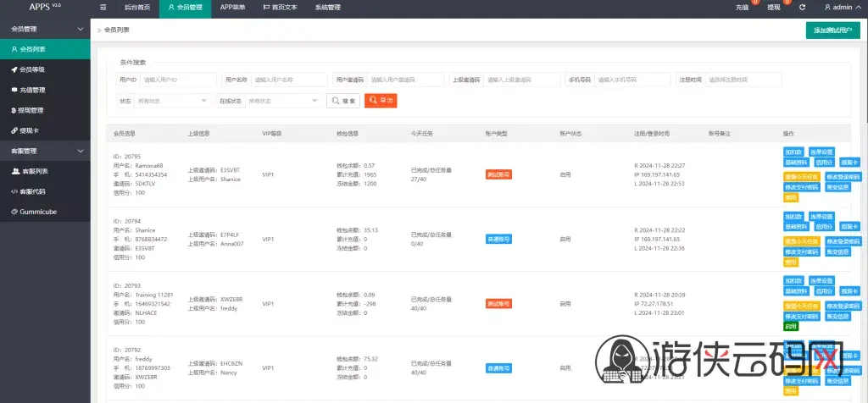Focus the 用户名称 search input field
This screenshot has width=868, height=403.
[289, 80]
